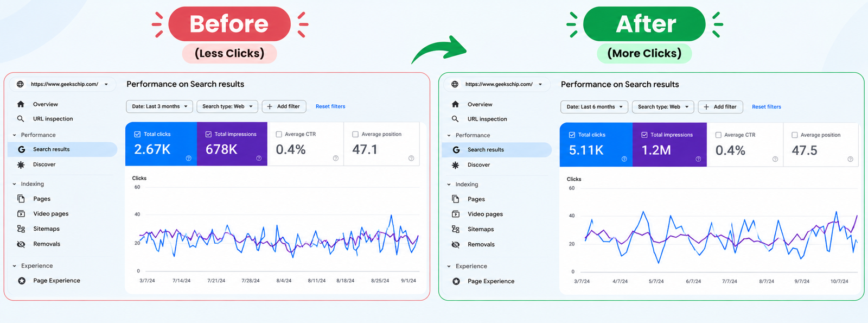868x323 pixels.
Task: Click help icon on 1.2M impressions card
Action: (698, 159)
